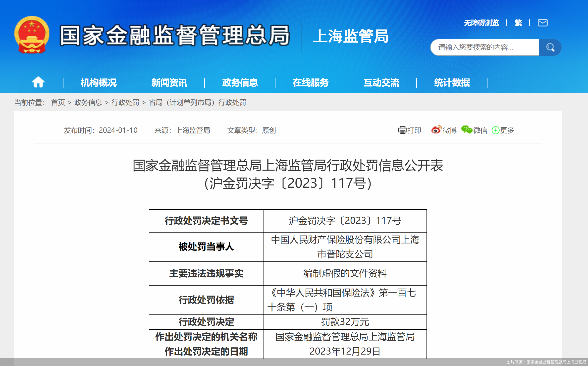The height and width of the screenshot is (366, 588).
Task: Click header cell 作出处罚决定的日期
Action: click(206, 351)
